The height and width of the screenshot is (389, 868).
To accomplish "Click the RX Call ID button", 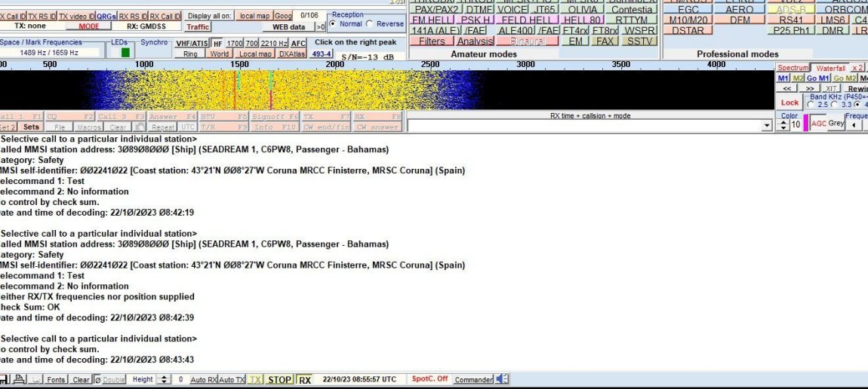I will click(165, 16).
